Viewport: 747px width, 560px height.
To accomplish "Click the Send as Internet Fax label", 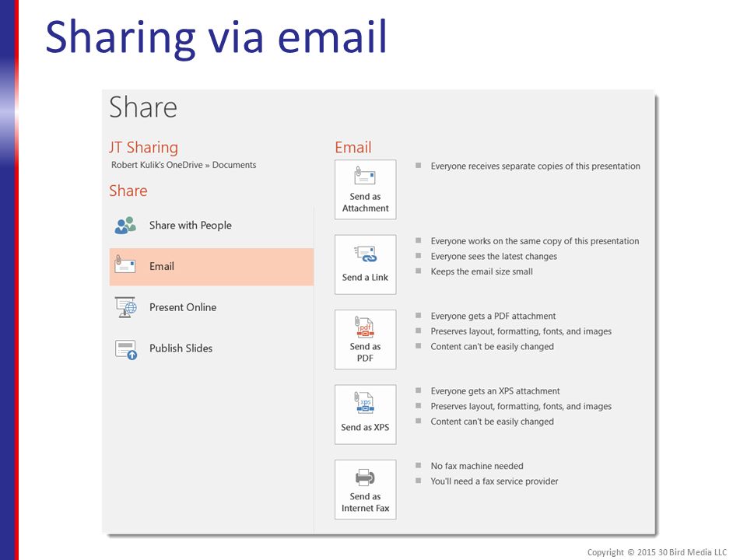I will point(366,502).
